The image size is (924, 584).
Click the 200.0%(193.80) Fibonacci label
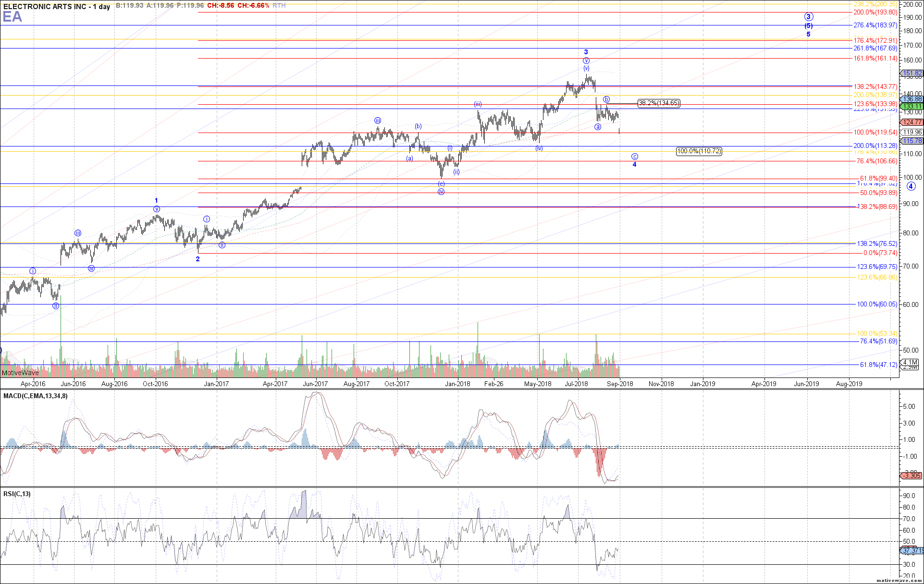click(875, 12)
